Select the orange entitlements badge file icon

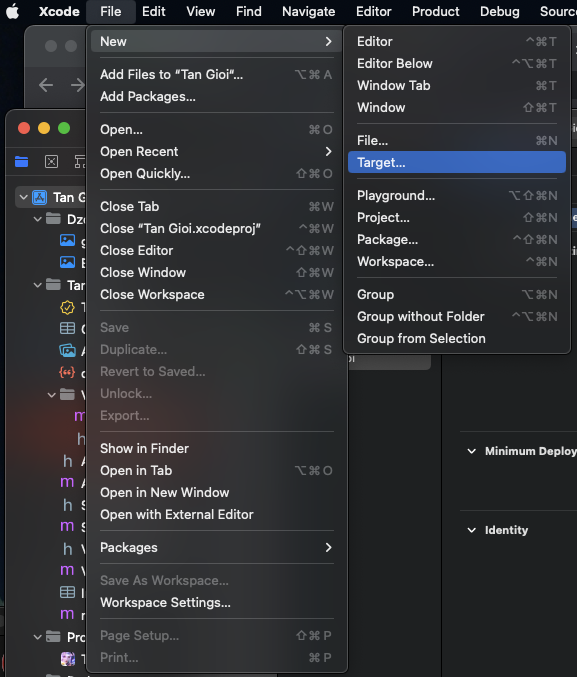[67, 307]
